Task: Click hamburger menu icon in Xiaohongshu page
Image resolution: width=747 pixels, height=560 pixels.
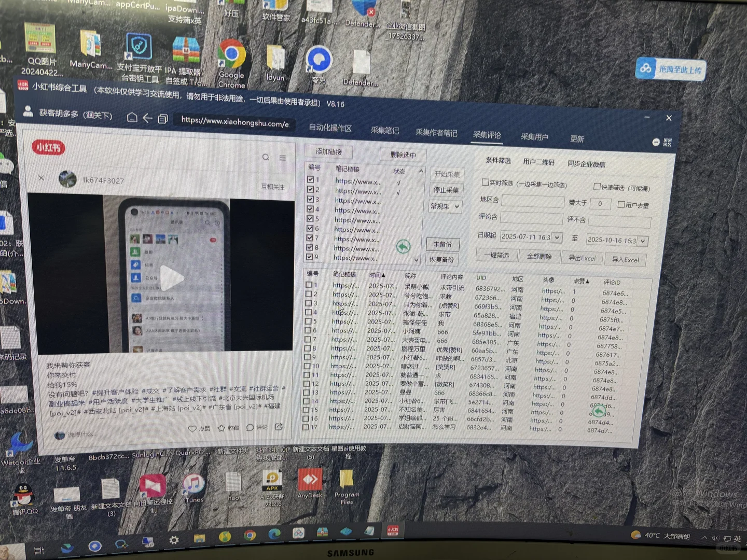Action: tap(283, 157)
